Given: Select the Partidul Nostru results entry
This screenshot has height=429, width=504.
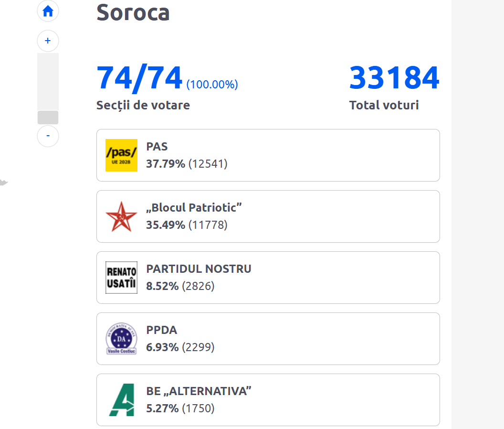Looking at the screenshot, I should click(268, 277).
